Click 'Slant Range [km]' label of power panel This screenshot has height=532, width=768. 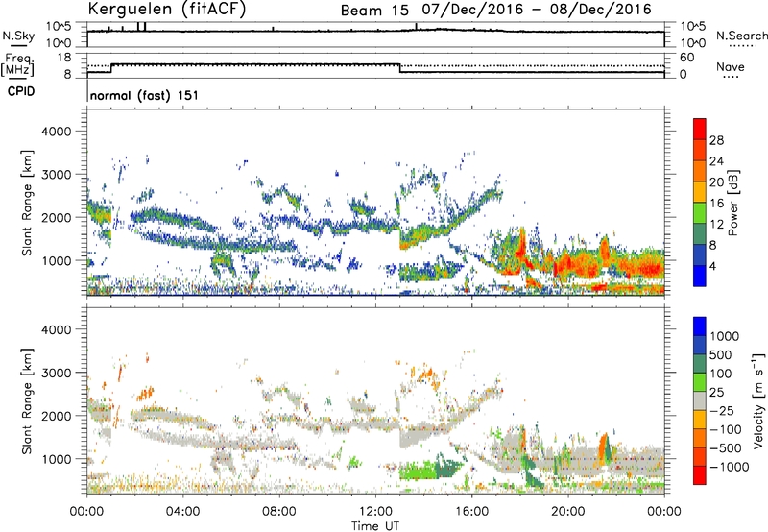[x=27, y=203]
